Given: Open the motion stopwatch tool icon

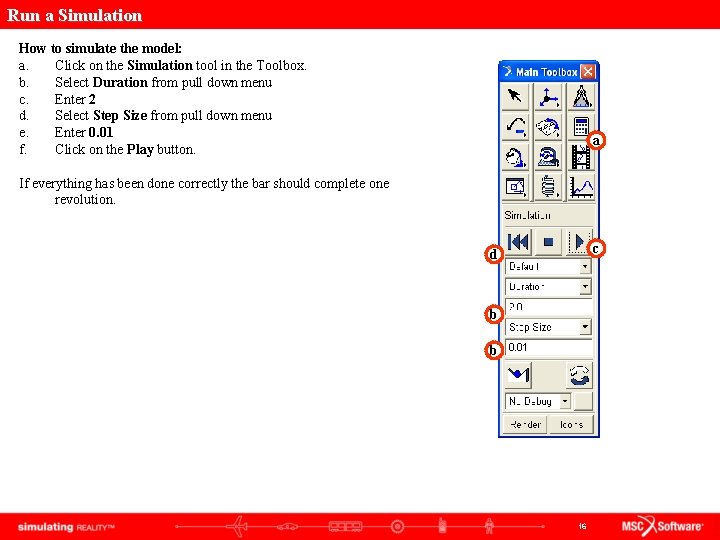Looking at the screenshot, I should tap(515, 157).
